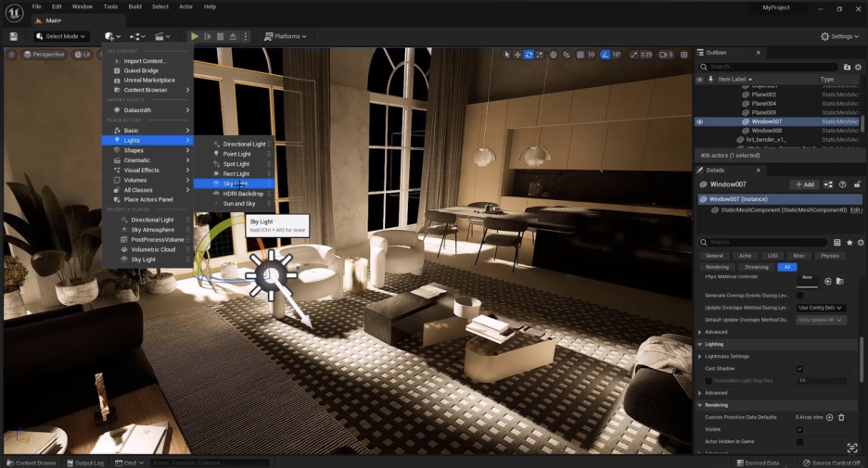Screen dimensions: 868x468
Task: Choose HDRI Backdrop from submenu
Action: click(242, 194)
